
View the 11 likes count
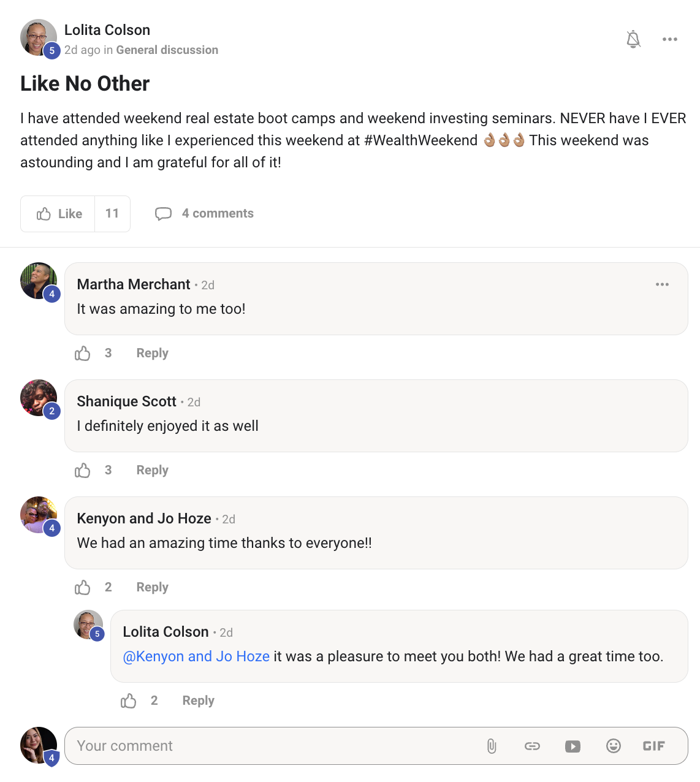112,214
